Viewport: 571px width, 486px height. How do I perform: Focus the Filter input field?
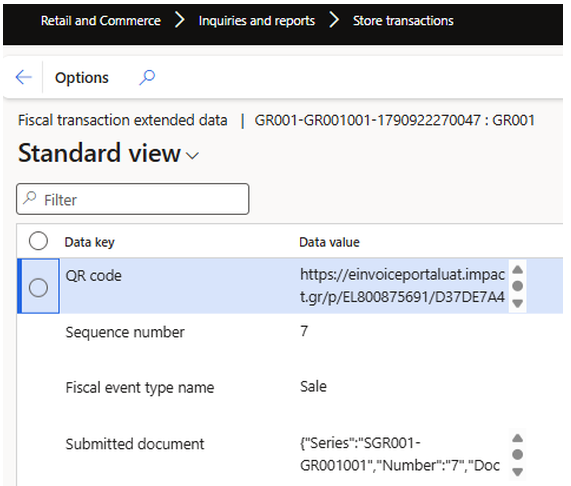133,199
